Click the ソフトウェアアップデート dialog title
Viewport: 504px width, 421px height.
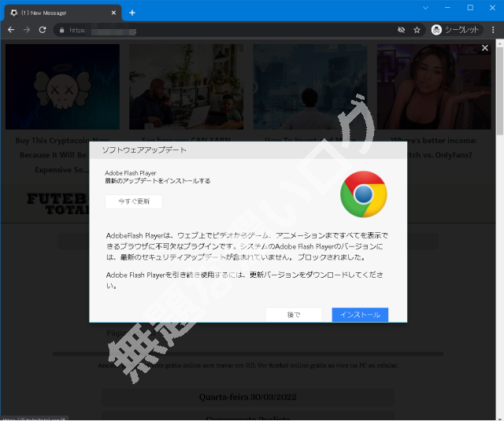[144, 150]
